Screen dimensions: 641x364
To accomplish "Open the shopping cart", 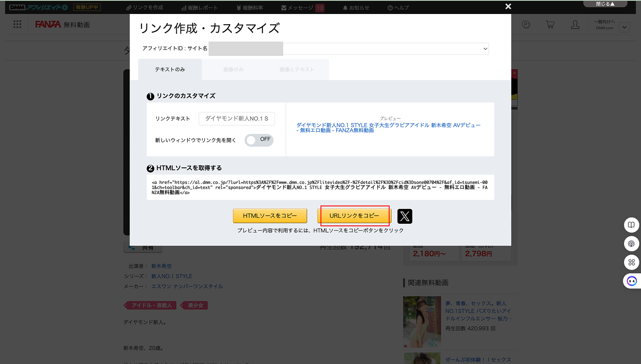I will (x=550, y=25).
